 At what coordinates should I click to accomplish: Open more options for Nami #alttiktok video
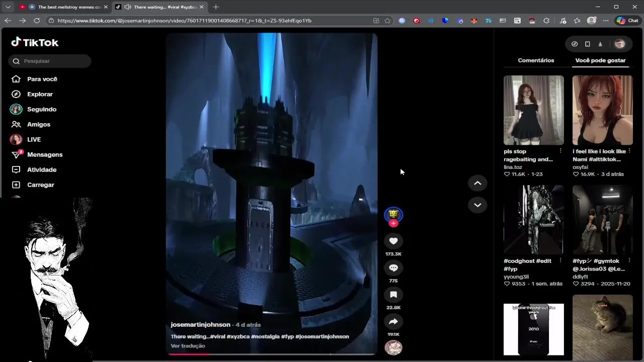(629, 151)
